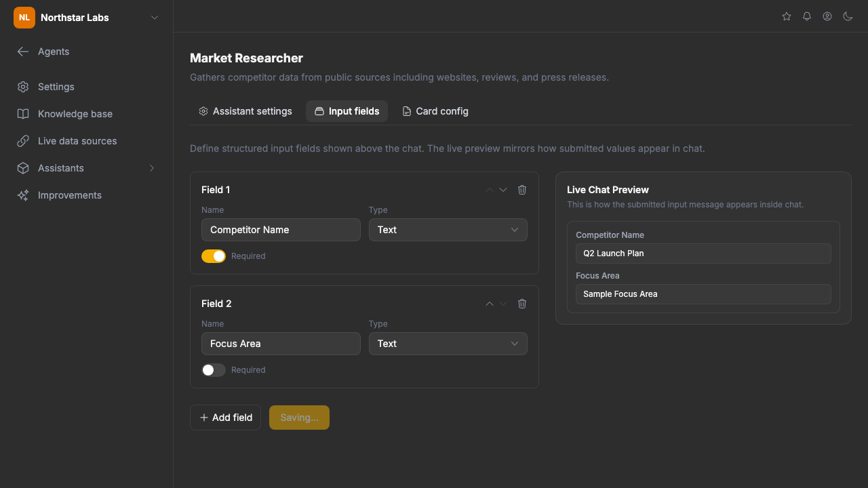The image size is (868, 488).
Task: Select the Input fields tab
Action: pos(347,111)
